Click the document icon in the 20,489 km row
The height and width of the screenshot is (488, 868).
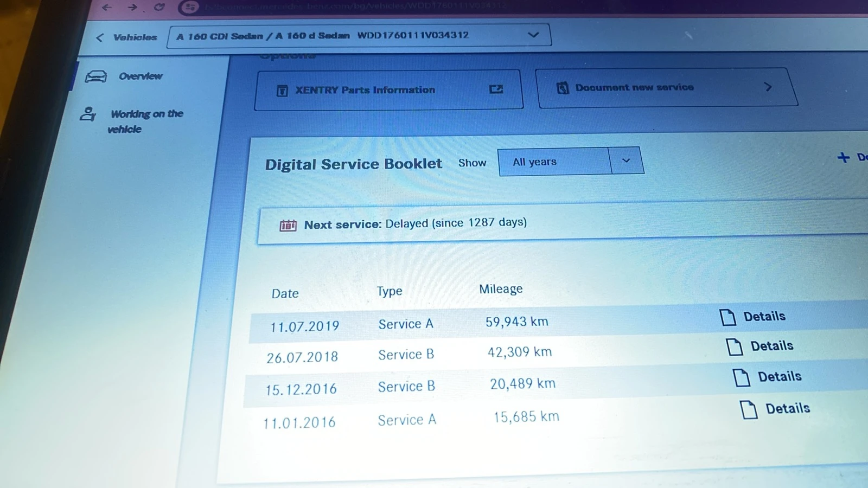click(x=742, y=377)
